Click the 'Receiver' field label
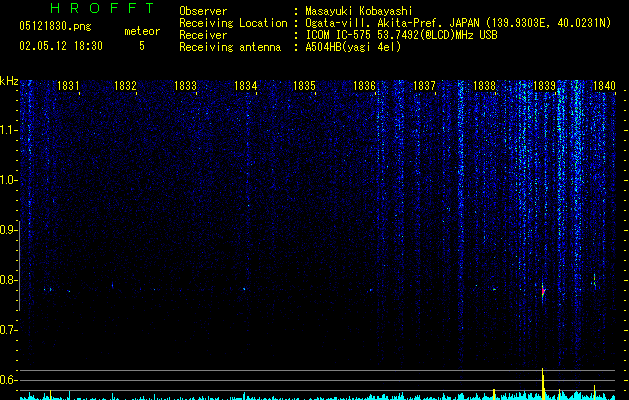The image size is (629, 400). pyautogui.click(x=203, y=35)
